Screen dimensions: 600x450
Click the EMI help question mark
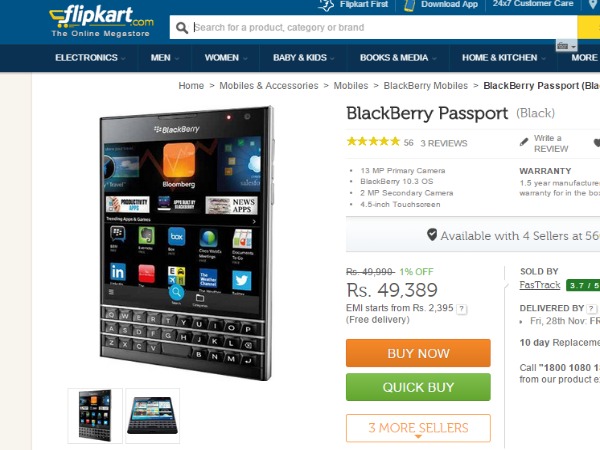click(462, 309)
